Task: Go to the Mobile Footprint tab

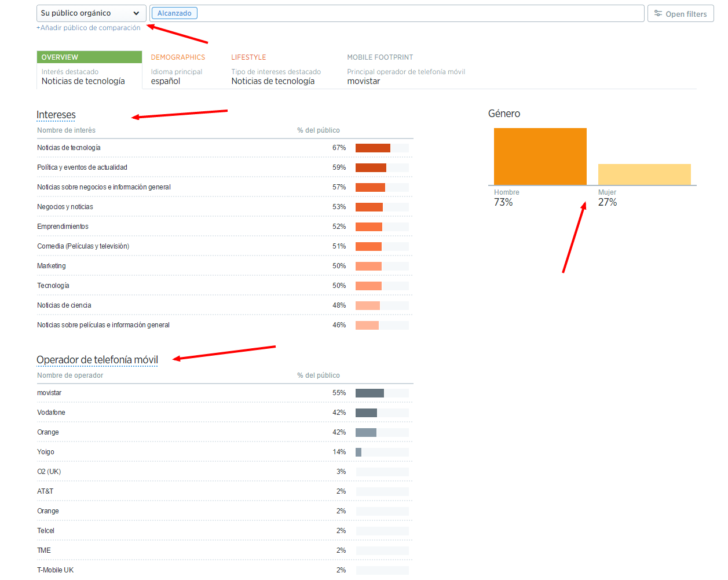Action: [x=380, y=57]
